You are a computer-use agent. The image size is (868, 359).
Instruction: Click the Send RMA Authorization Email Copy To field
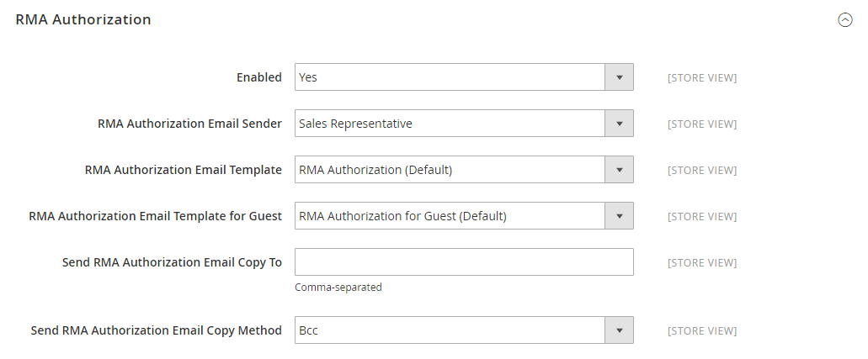463,262
